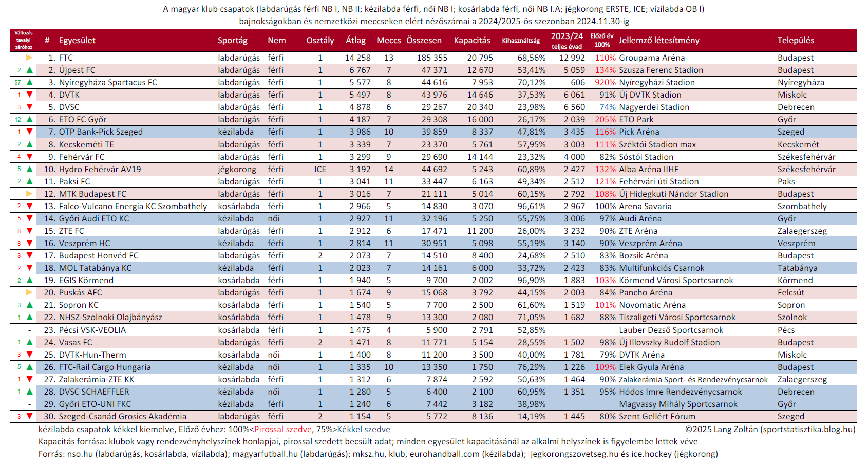
Task: Click the red down arrow beside DVTK
Action: point(29,95)
